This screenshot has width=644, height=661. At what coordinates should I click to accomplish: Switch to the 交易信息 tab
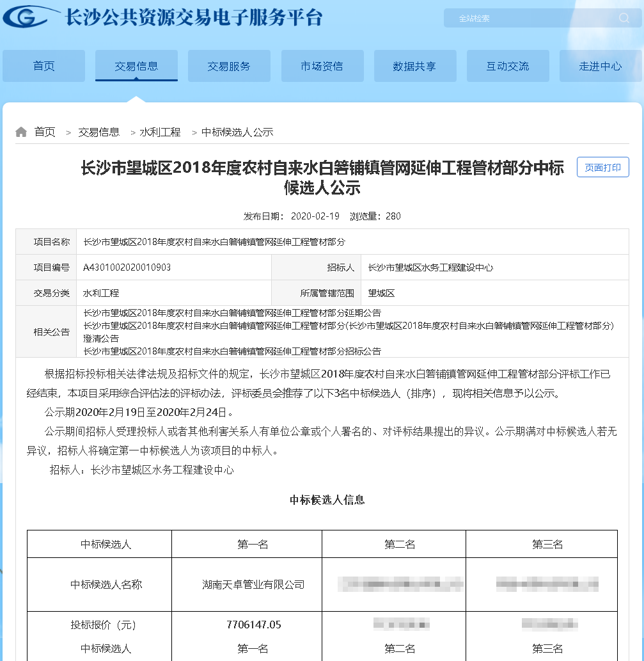tap(136, 66)
